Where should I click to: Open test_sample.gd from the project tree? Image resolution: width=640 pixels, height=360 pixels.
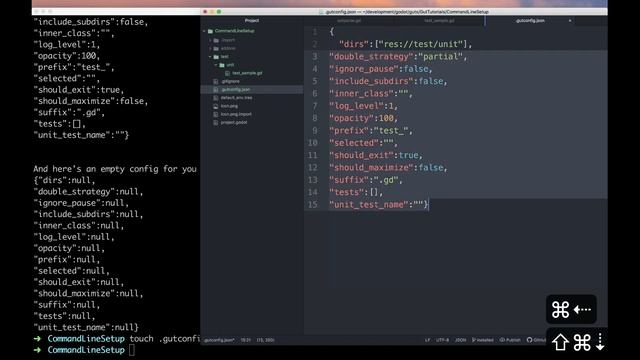tap(247, 73)
